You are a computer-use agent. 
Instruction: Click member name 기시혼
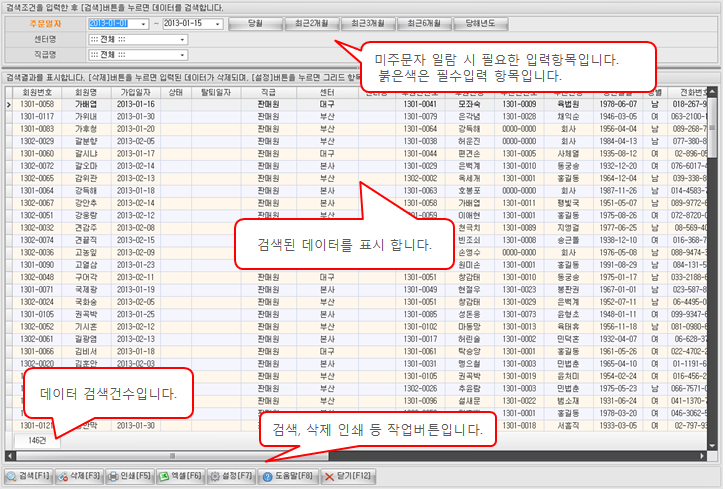[86, 327]
